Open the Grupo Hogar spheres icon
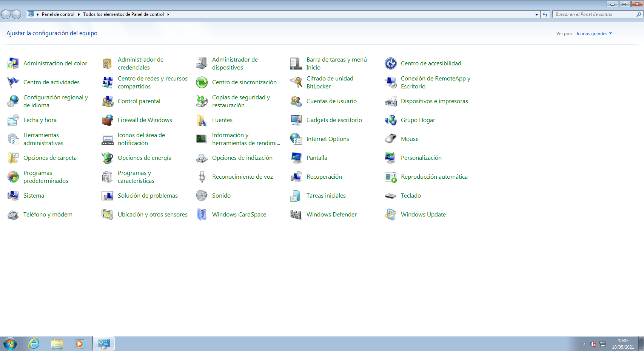 pos(391,120)
